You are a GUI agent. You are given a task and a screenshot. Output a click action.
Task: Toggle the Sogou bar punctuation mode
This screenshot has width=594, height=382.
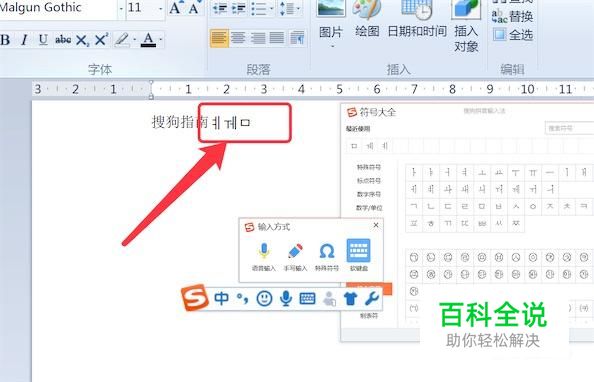click(242, 299)
